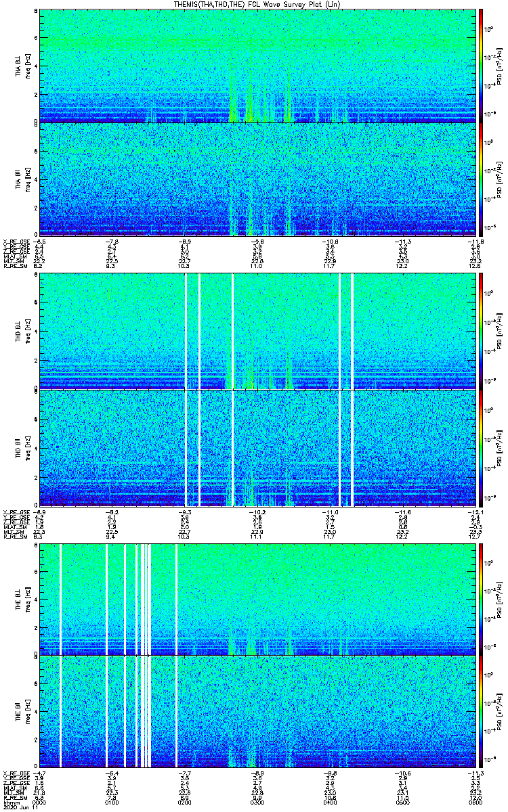Select the THE B-perpendicular spectrogram panel
Viewport: 508px width, 812px height.
[x=258, y=599]
